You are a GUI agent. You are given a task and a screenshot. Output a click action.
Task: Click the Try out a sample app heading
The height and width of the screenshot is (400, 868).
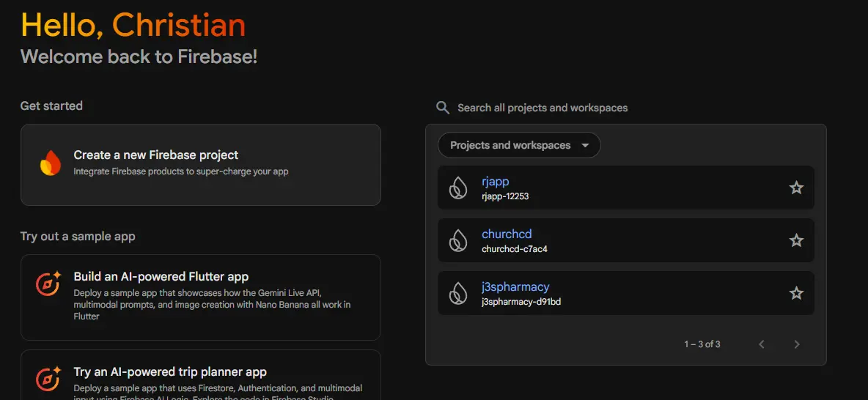tap(78, 236)
